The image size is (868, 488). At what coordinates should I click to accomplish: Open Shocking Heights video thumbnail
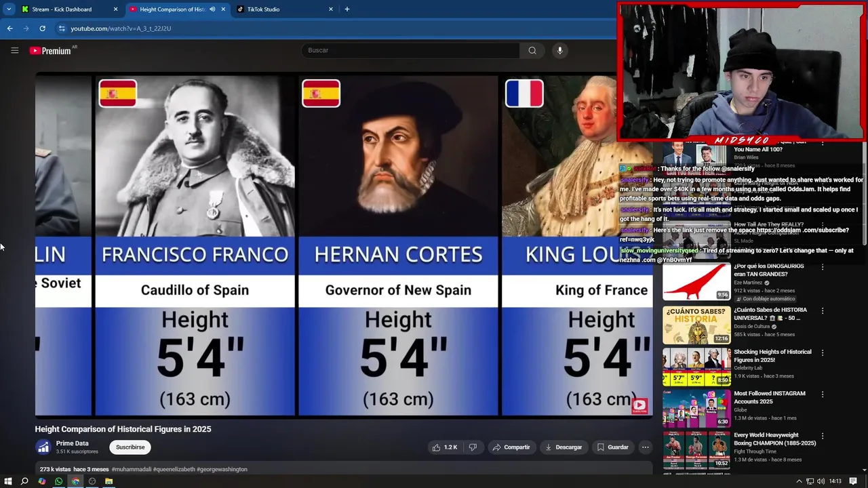point(696,367)
